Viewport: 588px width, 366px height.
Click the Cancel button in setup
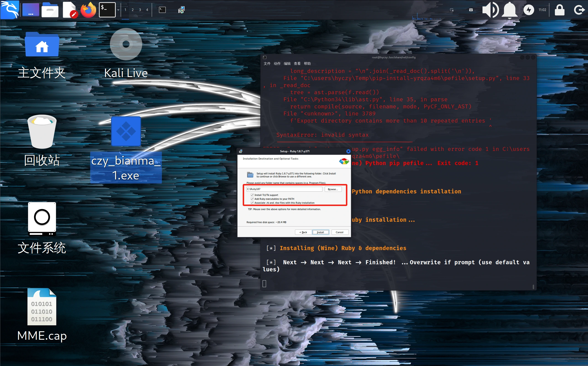pyautogui.click(x=340, y=232)
